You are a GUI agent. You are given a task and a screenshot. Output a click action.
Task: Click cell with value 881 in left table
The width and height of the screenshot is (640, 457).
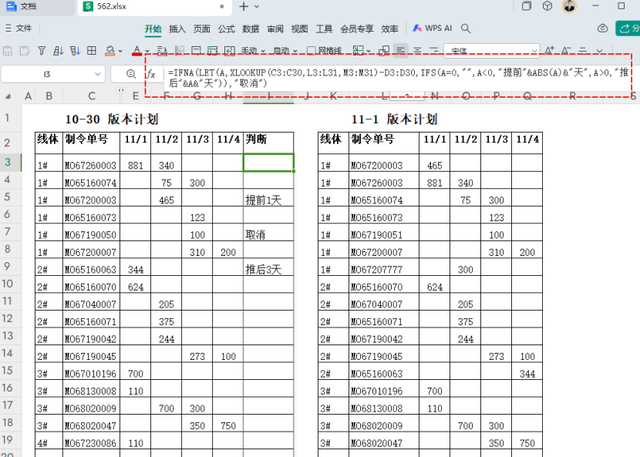click(x=135, y=163)
